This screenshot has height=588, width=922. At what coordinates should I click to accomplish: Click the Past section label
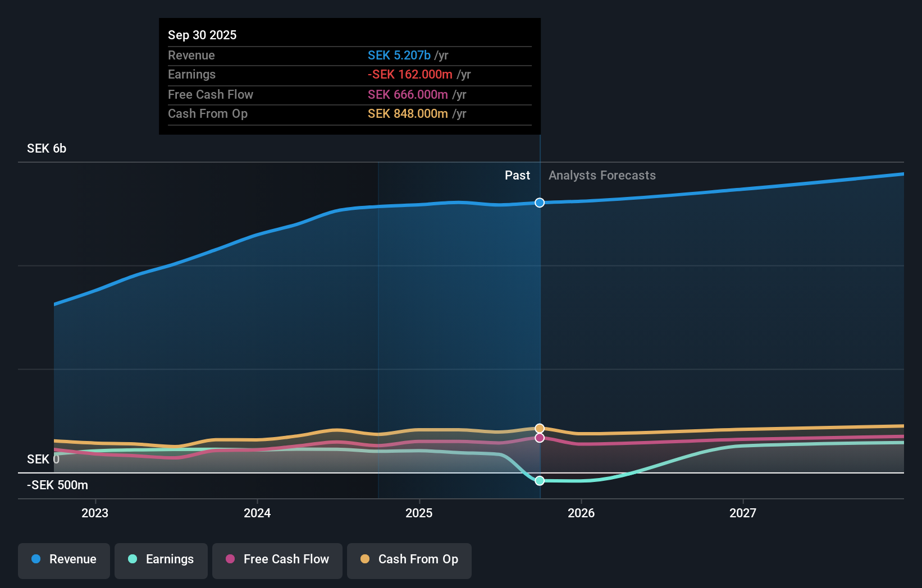[x=517, y=176]
